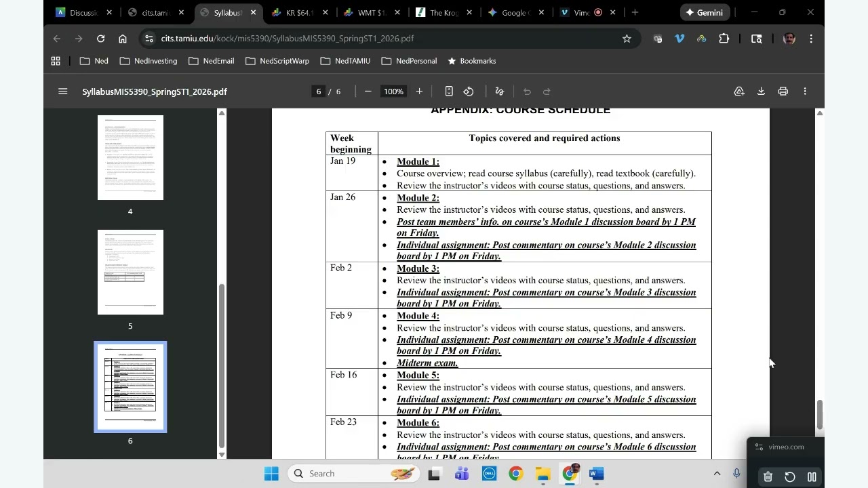Open the NedScriptWarp bookmarks folder
This screenshot has height=488, width=868.
pyautogui.click(x=277, y=61)
